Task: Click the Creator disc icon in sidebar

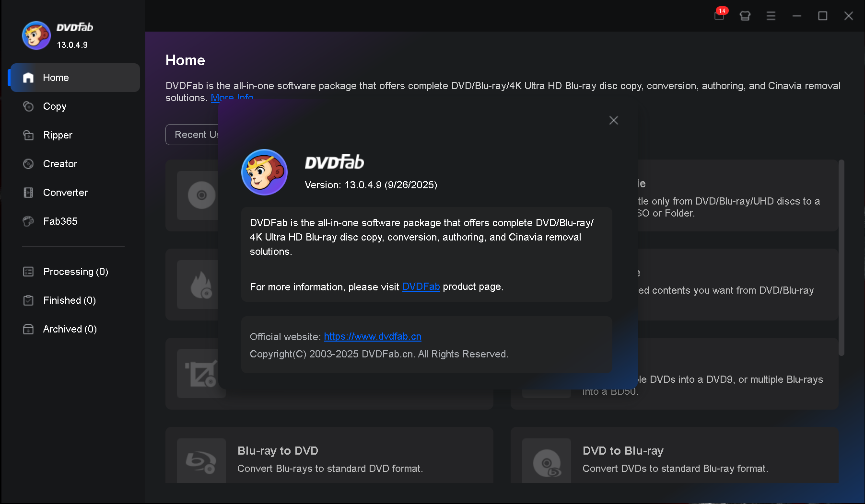Action: (28, 164)
